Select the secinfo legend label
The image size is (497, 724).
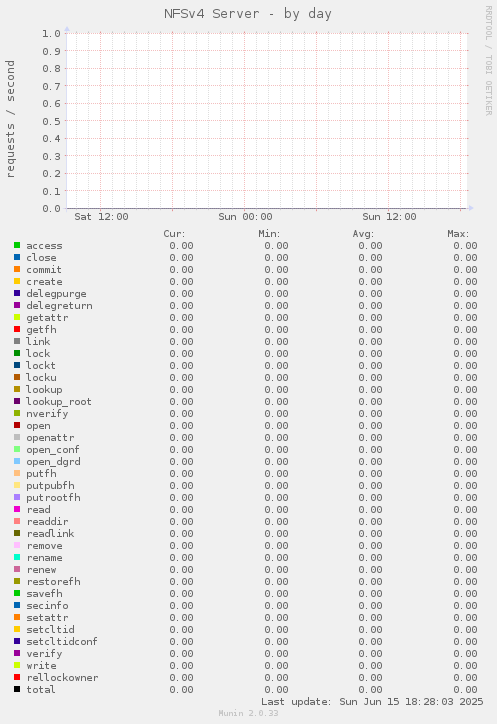click(x=47, y=606)
